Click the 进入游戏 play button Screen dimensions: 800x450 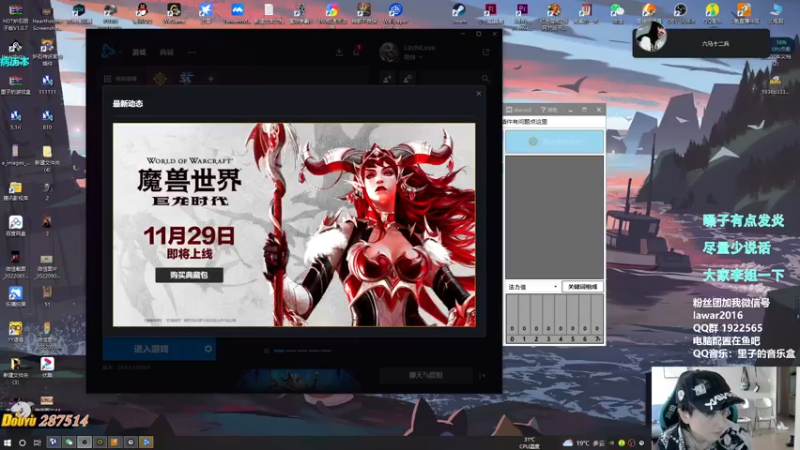pos(151,349)
